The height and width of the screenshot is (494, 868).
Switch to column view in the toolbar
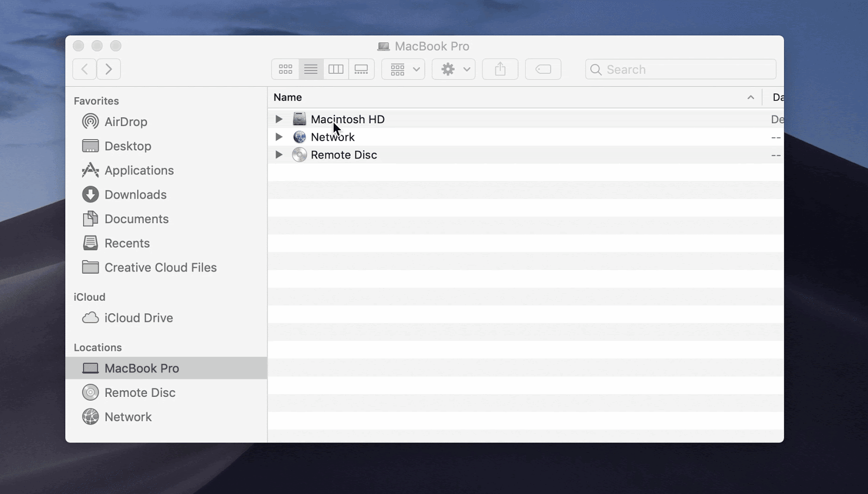(336, 69)
